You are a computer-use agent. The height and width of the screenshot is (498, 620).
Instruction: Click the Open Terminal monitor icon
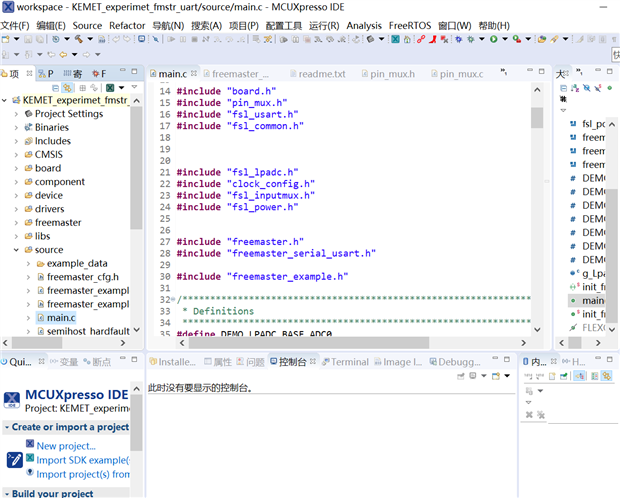click(x=141, y=39)
